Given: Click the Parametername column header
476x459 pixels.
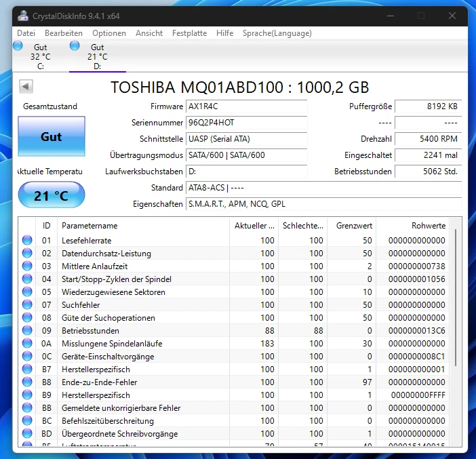Looking at the screenshot, I should 143,226.
